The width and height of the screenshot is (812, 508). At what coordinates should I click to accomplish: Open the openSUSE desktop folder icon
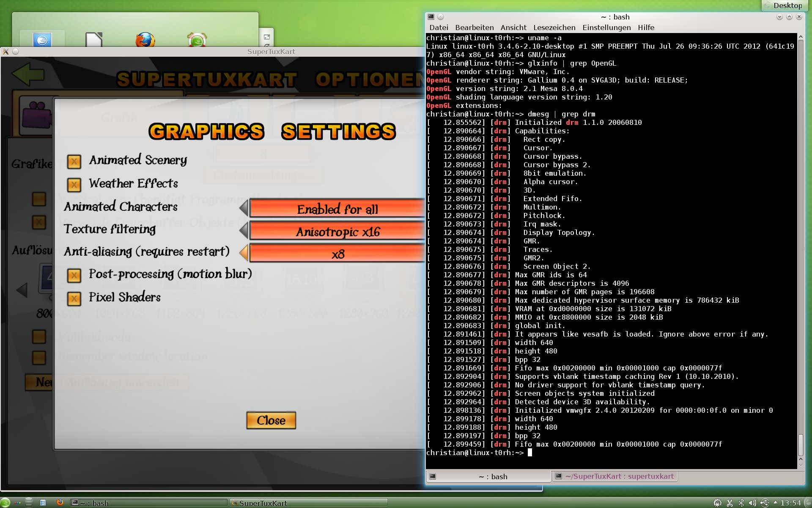pos(42,40)
